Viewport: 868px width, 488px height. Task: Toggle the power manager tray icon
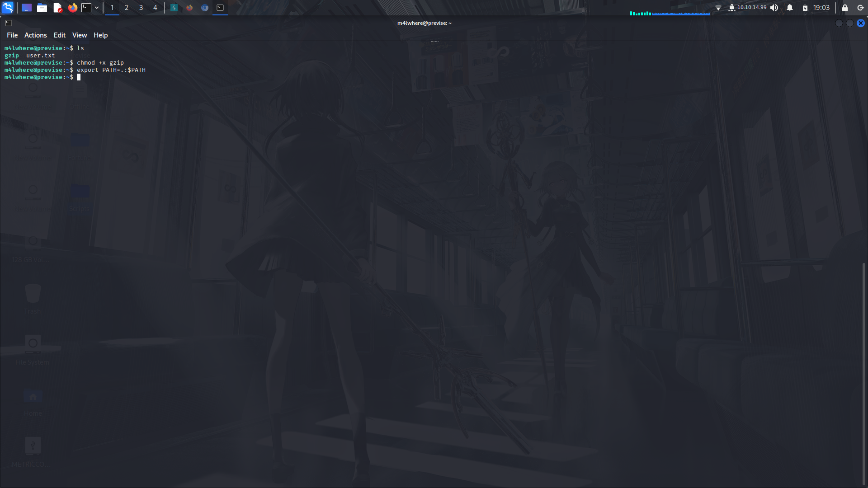[x=805, y=8]
